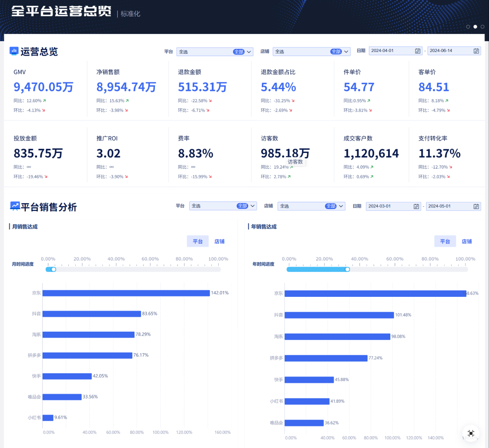The width and height of the screenshot is (489, 448).
Task: Select 平台 tab under 年销售达成
Action: [445, 241]
